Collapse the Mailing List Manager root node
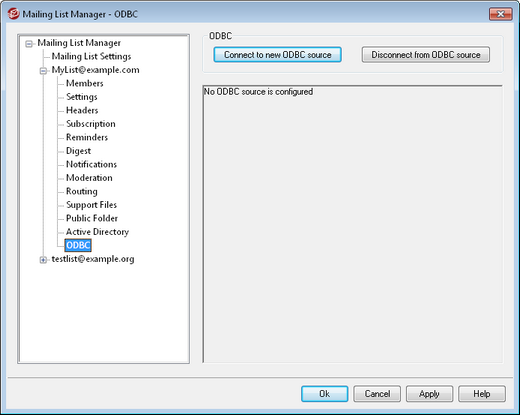 pos(29,44)
